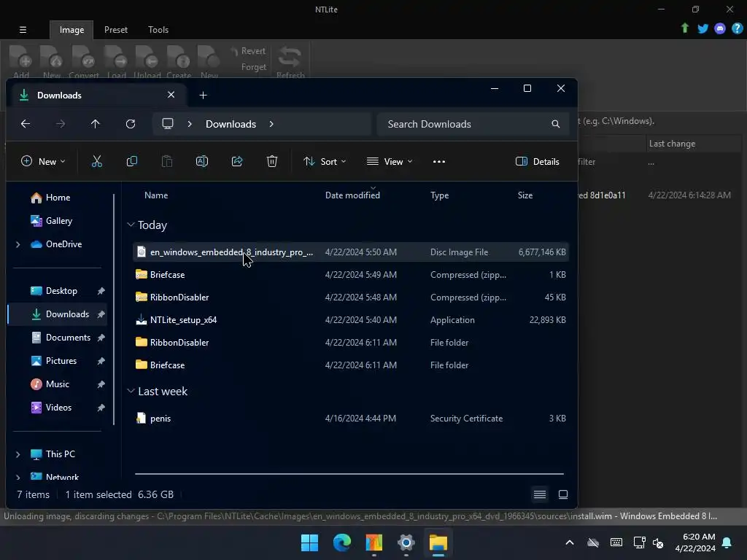Viewport: 747px width, 560px height.
Task: Click the search magnifier icon
Action: click(x=555, y=124)
